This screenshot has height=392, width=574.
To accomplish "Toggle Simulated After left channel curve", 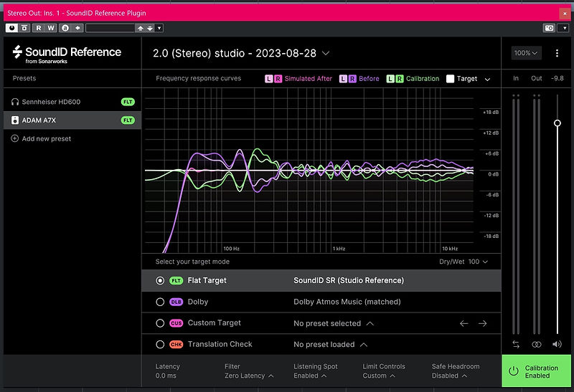I will (268, 79).
